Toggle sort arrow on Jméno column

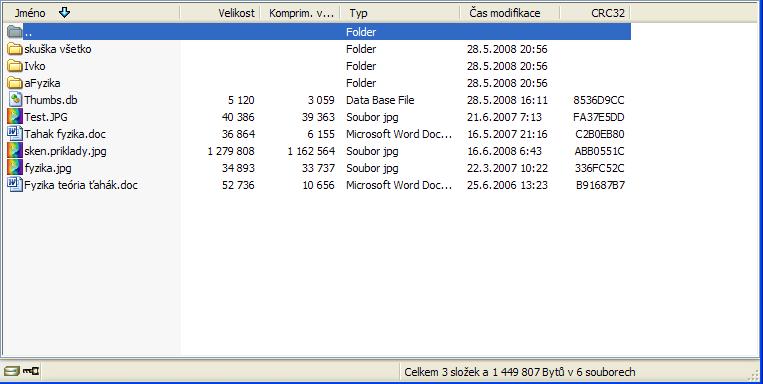click(64, 13)
